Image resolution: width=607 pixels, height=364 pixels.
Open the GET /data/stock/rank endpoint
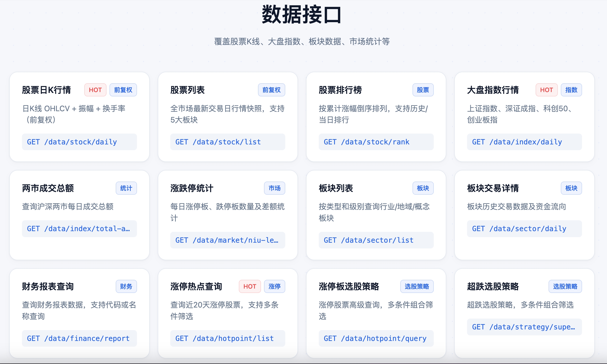(x=376, y=142)
